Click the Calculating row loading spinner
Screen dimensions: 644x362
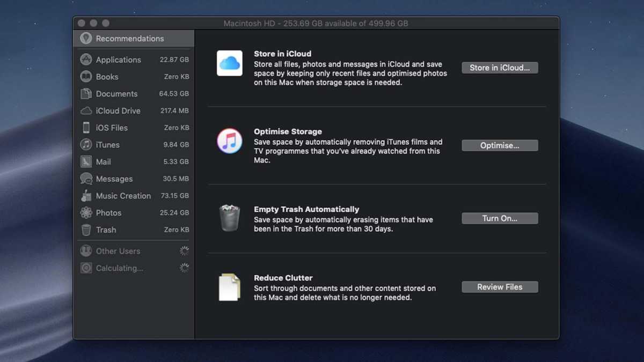184,268
